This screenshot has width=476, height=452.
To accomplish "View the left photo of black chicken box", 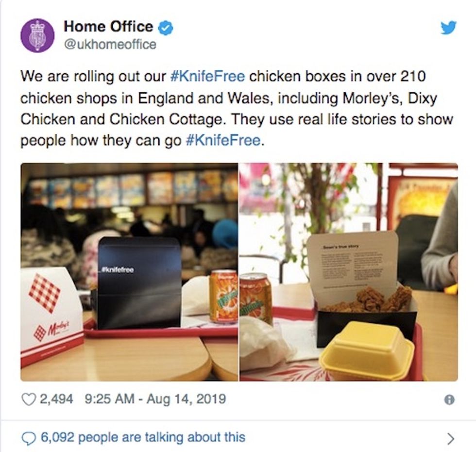I will coord(129,272).
